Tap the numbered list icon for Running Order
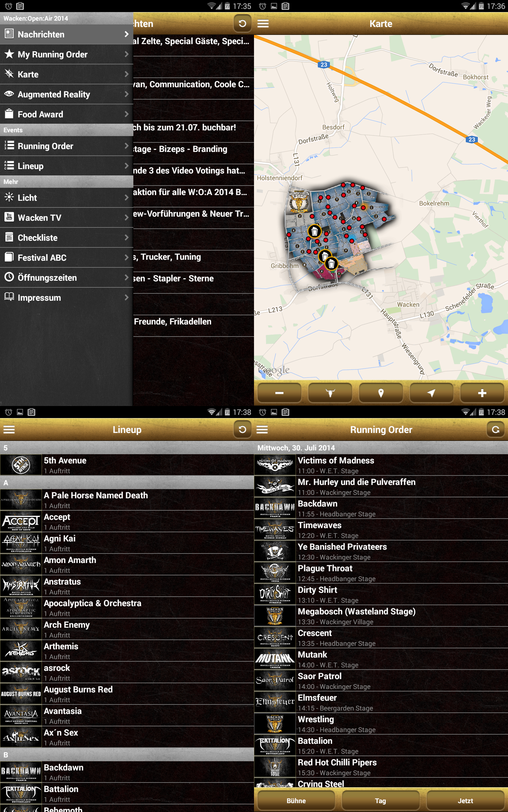Screen dimensions: 508x812 9,146
